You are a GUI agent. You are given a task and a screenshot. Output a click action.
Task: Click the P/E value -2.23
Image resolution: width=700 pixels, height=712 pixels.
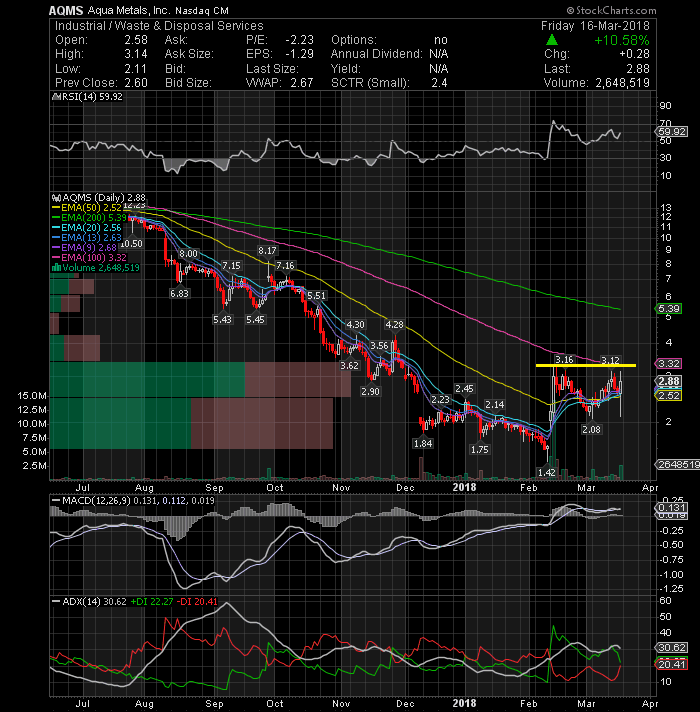300,40
